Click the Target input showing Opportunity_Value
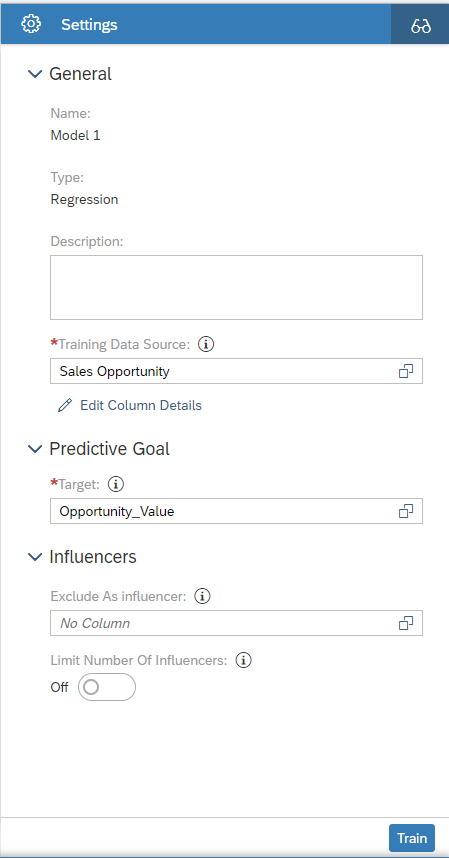Screen dimensions: 449x858 (x=236, y=511)
